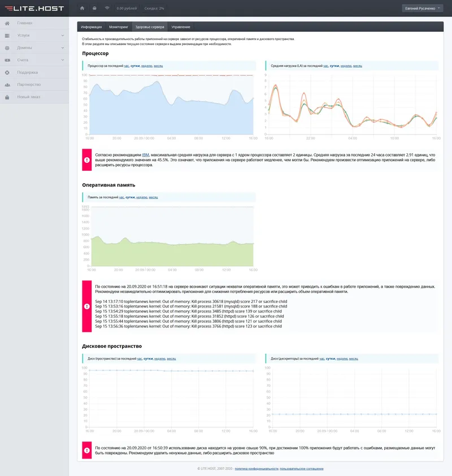Show disk descriptors chart for the last час
452x476 pixels.
point(322,358)
